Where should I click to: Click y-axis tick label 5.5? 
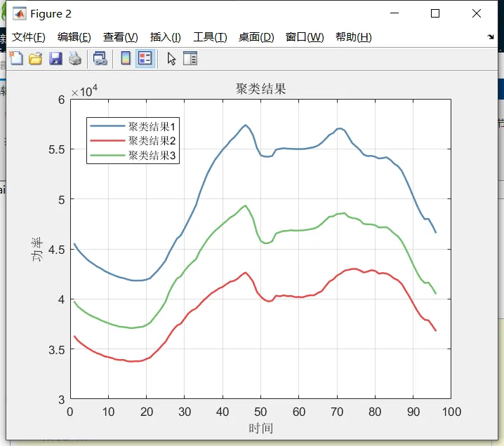click(x=57, y=149)
